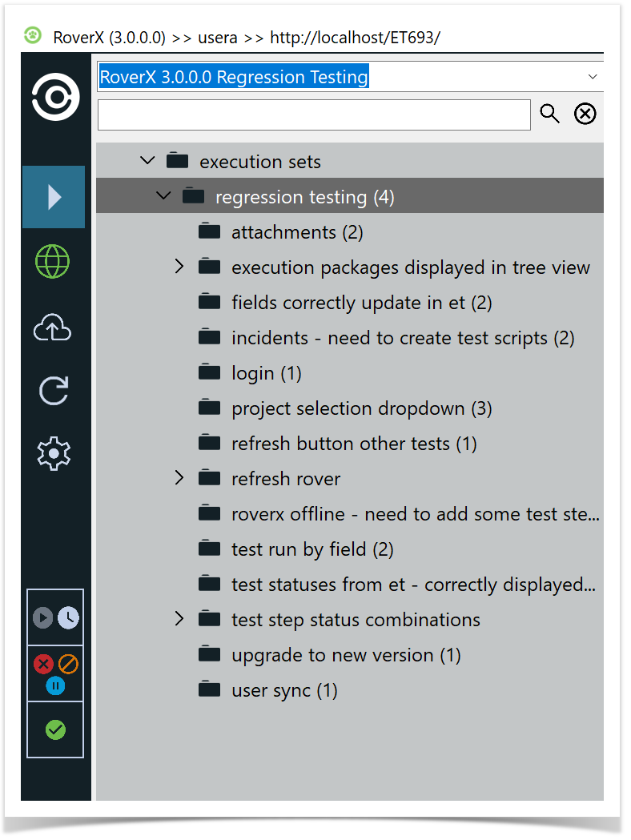Clear search with the circled X icon
This screenshot has width=631, height=840.
click(585, 114)
